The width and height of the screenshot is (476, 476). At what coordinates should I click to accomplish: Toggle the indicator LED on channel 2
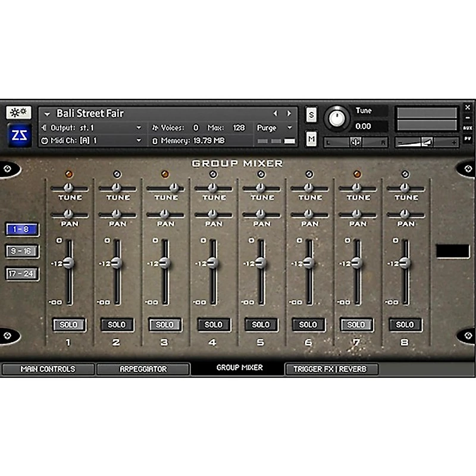117,174
